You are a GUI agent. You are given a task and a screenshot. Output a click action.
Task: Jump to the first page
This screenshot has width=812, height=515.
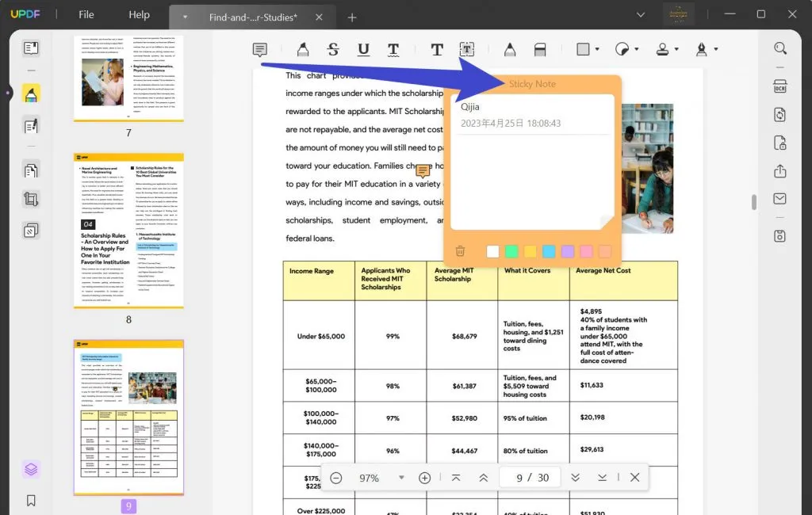pyautogui.click(x=456, y=478)
